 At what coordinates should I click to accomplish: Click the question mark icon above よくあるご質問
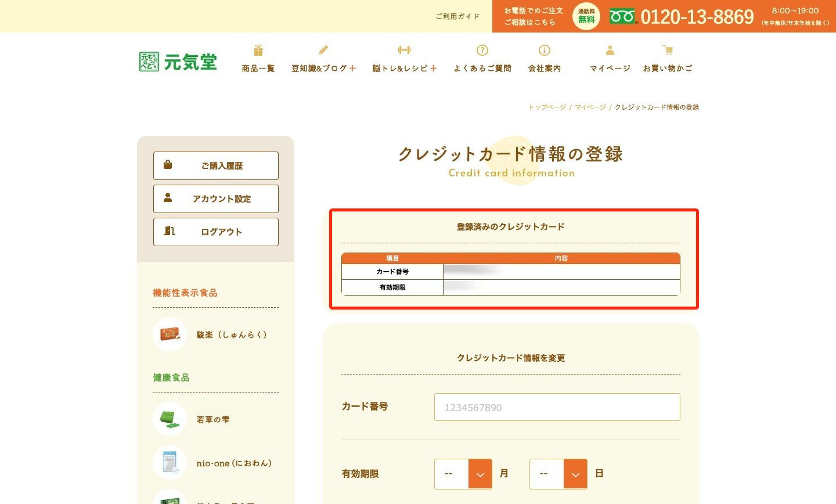pos(482,50)
